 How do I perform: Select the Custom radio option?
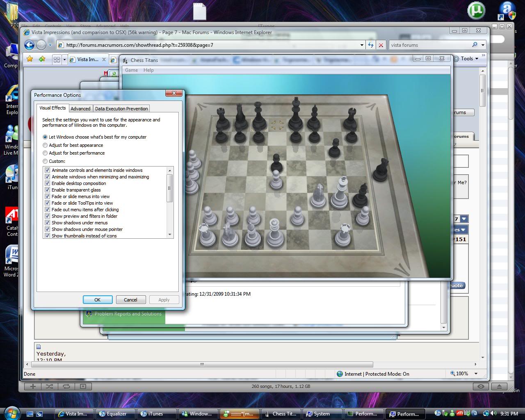[x=54, y=161]
